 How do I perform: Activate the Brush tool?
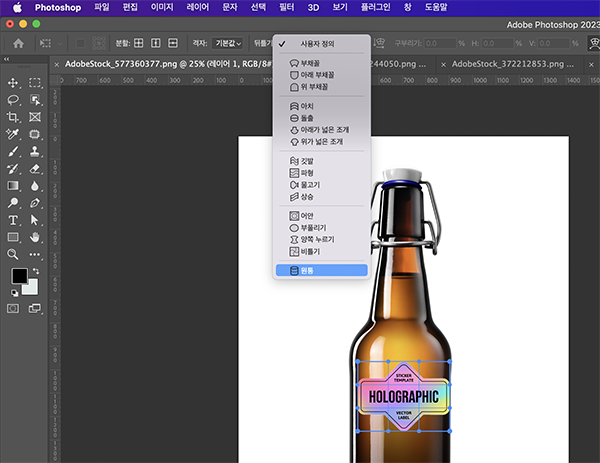[x=14, y=152]
